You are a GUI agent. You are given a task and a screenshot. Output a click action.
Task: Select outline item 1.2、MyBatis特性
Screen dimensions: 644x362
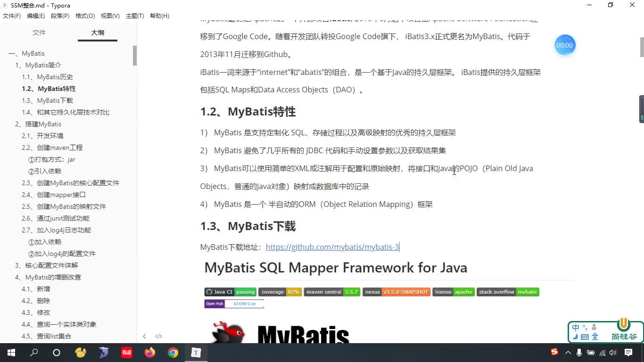(49, 89)
